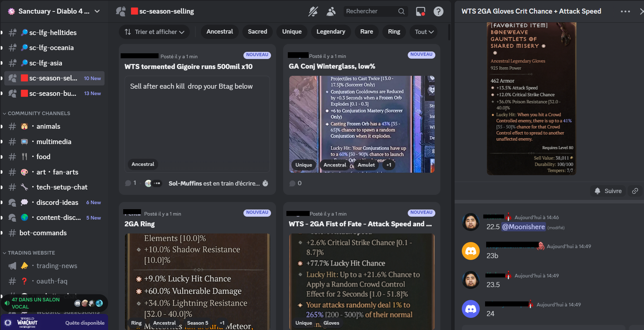Image resolution: width=644 pixels, height=330 pixels.
Task: Open the help question mark icon
Action: [x=438, y=11]
